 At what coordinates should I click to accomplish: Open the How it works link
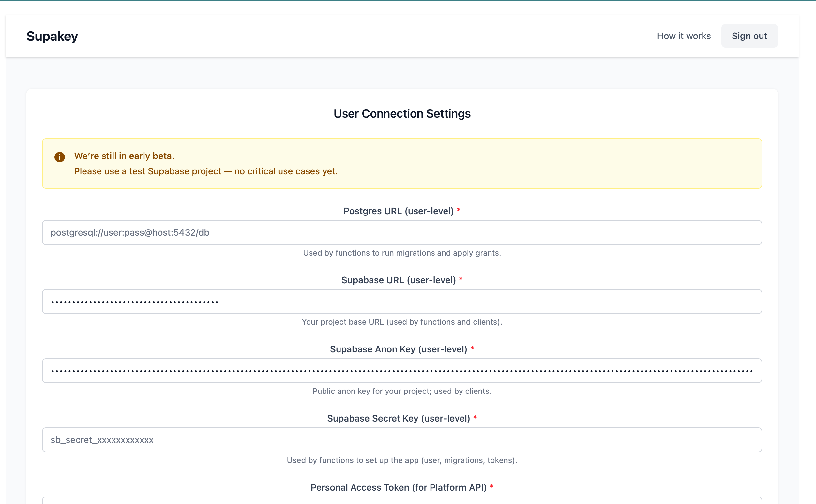[x=684, y=36]
